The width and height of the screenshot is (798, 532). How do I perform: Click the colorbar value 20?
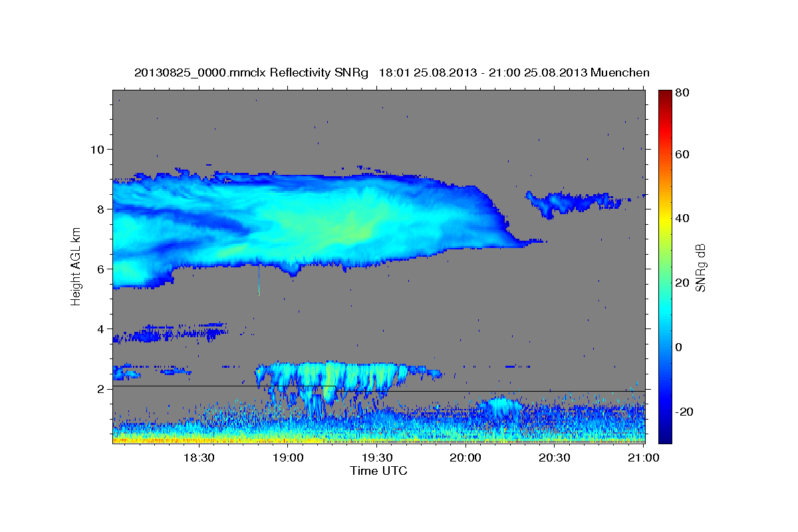tap(682, 283)
